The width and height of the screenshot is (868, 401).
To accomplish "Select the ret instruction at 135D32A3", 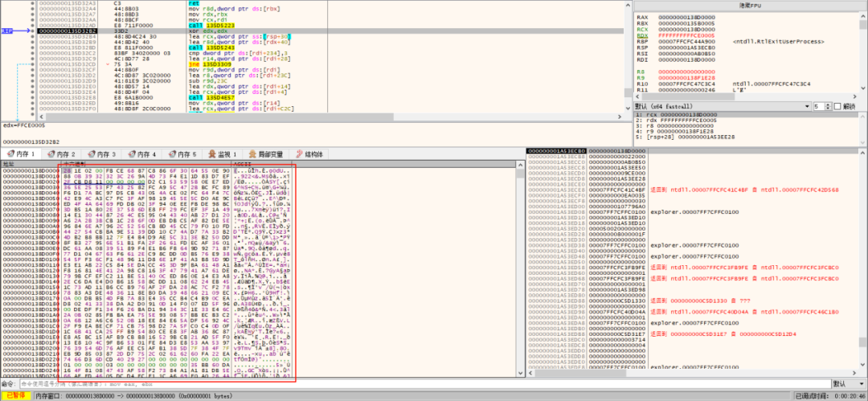I will pyautogui.click(x=193, y=2).
